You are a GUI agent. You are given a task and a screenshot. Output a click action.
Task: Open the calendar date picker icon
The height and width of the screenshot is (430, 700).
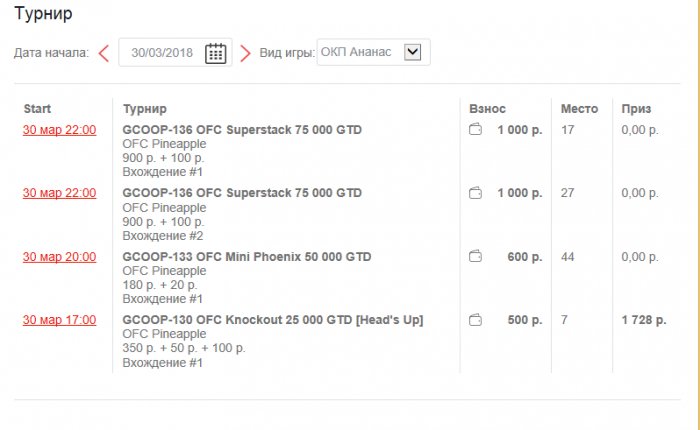[215, 53]
